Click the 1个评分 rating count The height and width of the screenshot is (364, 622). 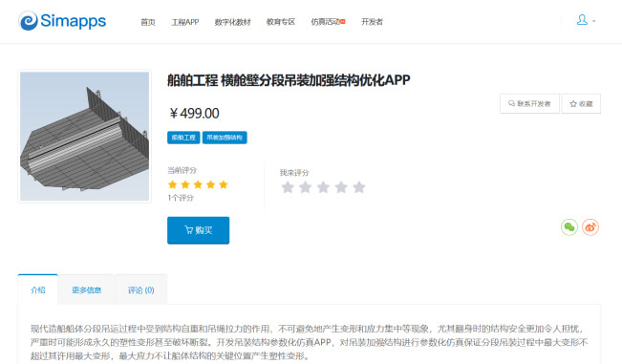pos(181,198)
